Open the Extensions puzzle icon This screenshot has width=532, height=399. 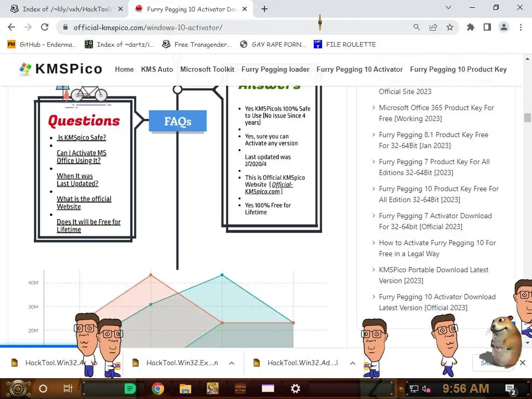tap(470, 27)
